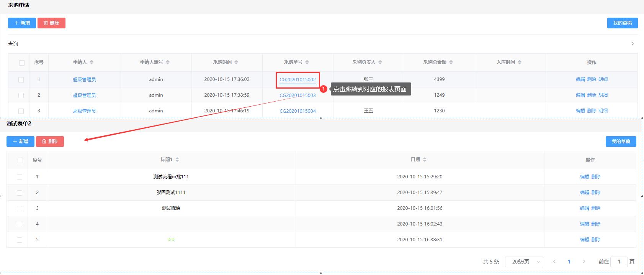Screen dimensions: 644x275
Task: Tick checkbox for 测试流程审批111 row
Action: [20, 177]
